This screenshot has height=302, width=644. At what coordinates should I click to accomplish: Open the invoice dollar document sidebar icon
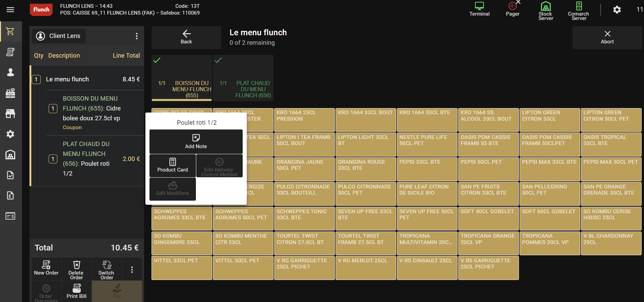point(11,196)
